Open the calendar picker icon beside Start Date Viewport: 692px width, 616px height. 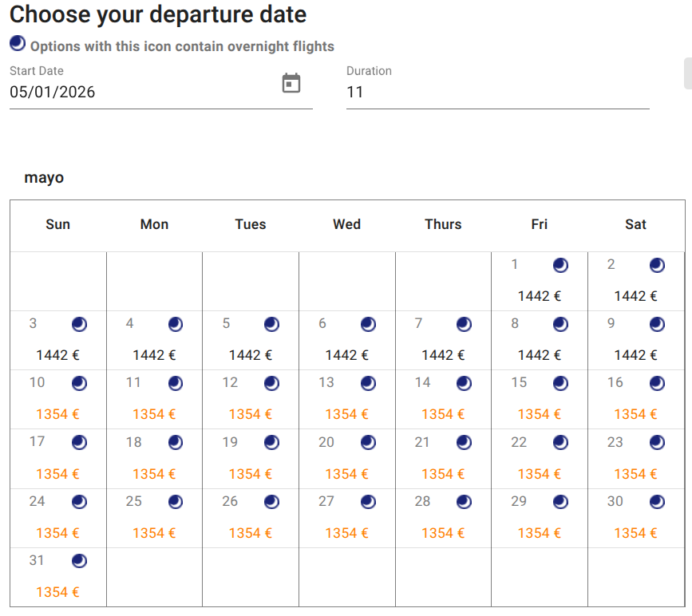[291, 83]
